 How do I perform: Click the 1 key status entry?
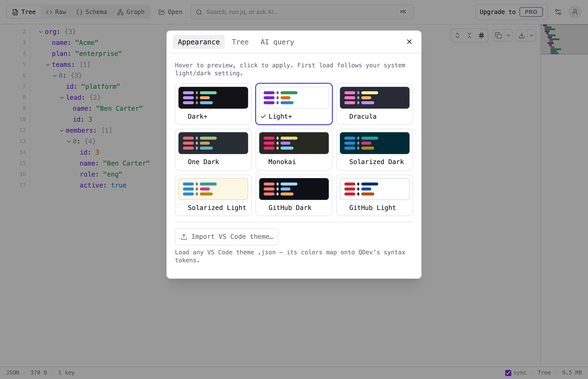point(66,373)
